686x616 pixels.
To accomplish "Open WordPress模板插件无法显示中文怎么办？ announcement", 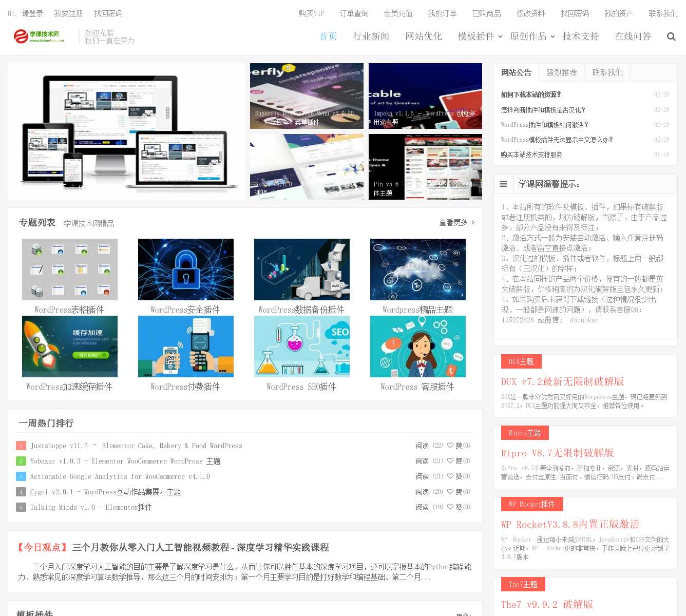I will (557, 140).
